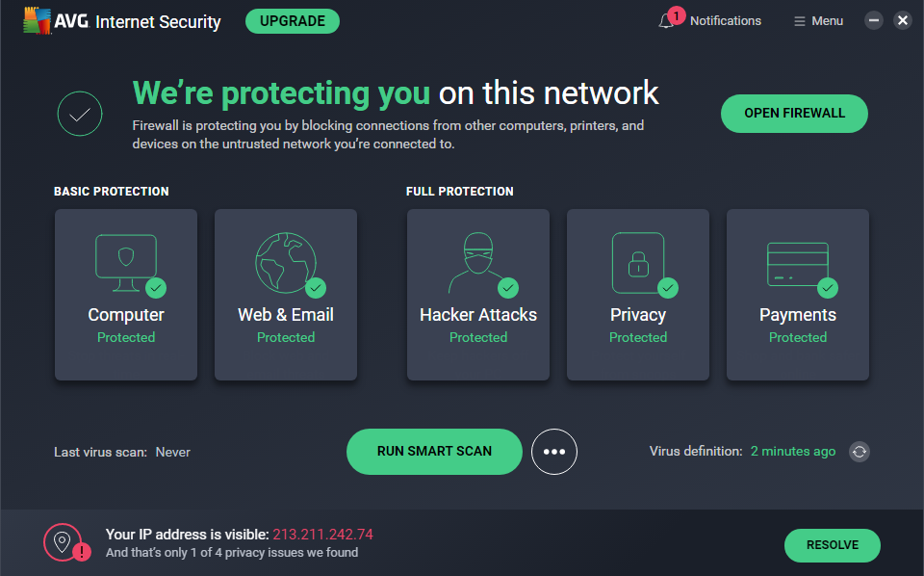Click the green UPGRADE button
924x576 pixels.
293,21
